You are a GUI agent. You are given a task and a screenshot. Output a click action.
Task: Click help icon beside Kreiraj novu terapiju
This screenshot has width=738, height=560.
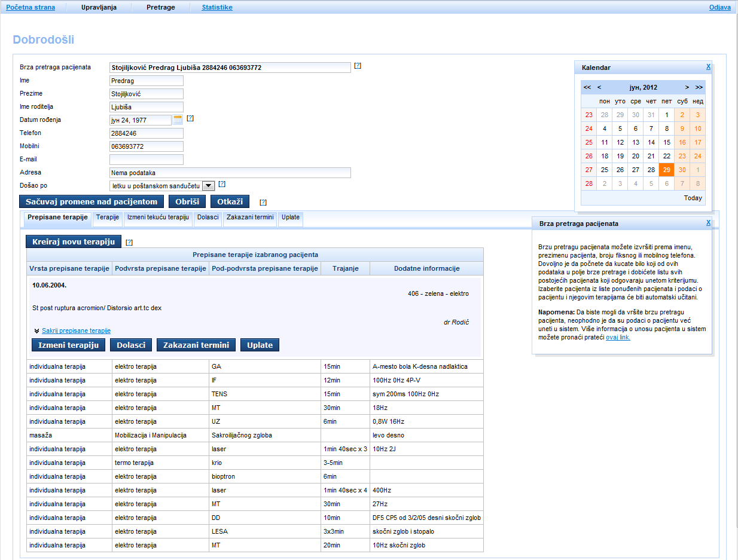(129, 242)
